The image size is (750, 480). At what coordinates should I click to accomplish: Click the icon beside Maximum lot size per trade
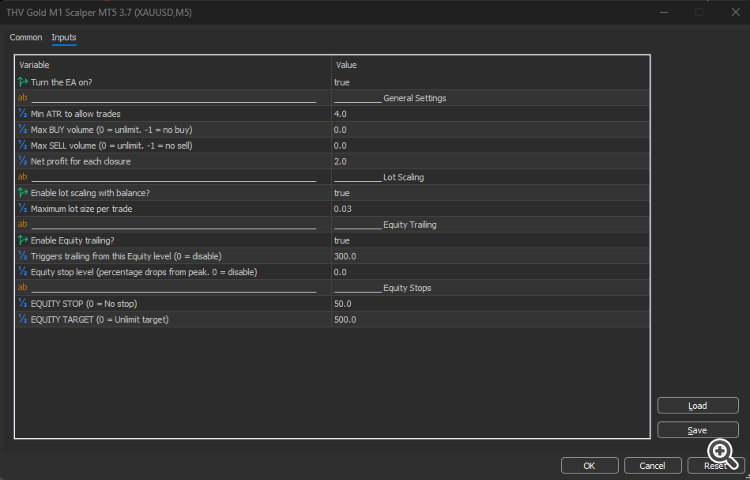tap(23, 209)
